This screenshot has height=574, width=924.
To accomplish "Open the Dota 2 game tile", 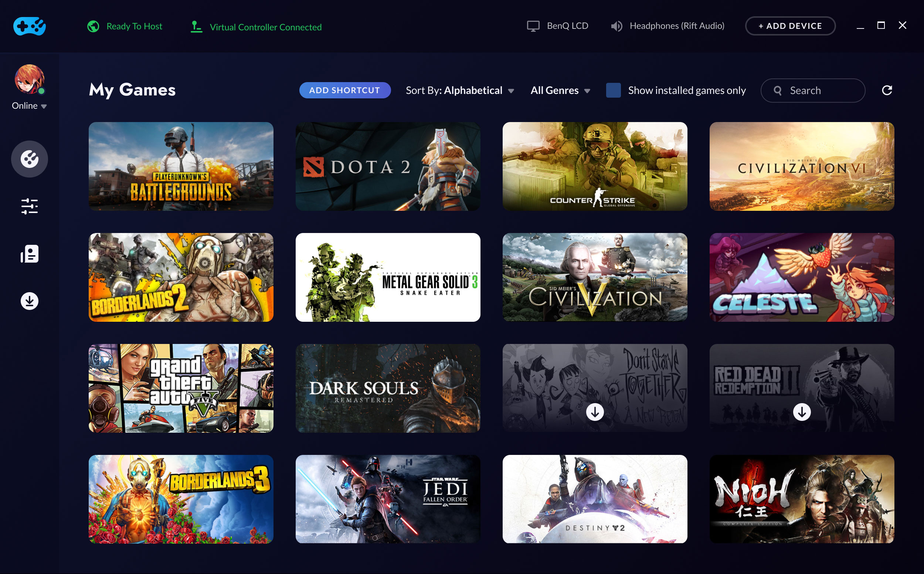I will coord(388,166).
